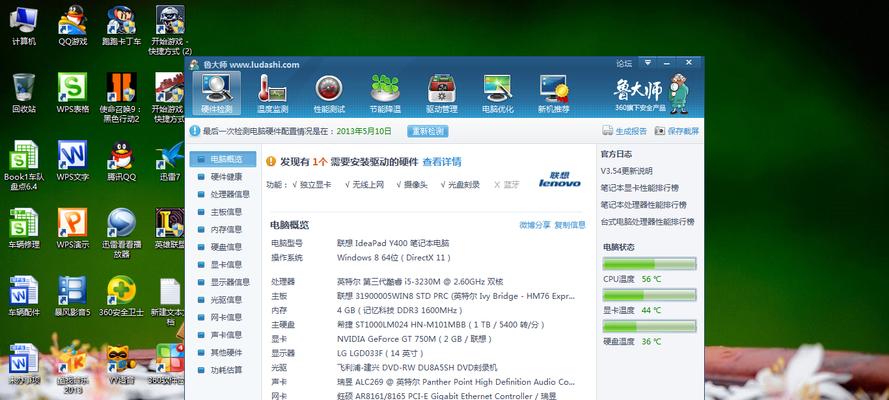Select 电脑概览 in the sidebar

point(222,159)
